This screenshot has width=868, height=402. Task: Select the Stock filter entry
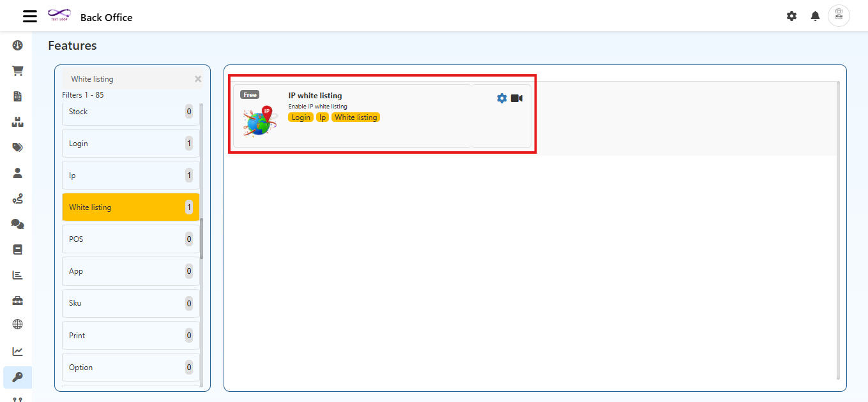coord(130,111)
